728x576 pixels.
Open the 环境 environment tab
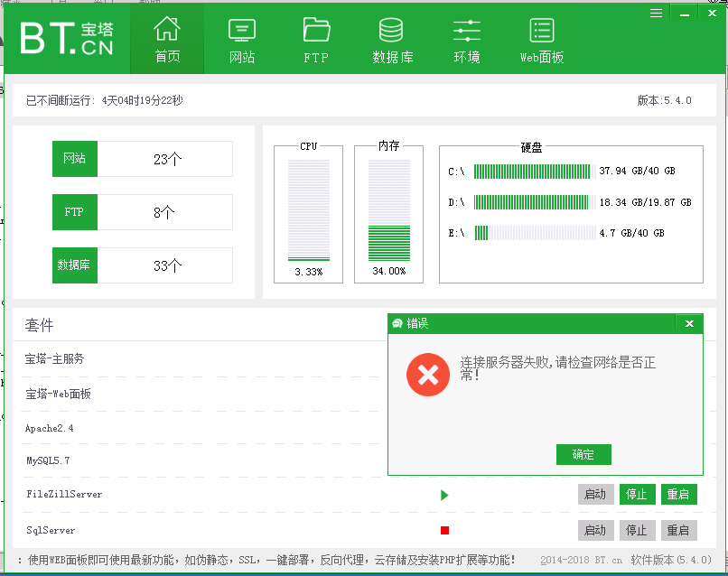(467, 39)
